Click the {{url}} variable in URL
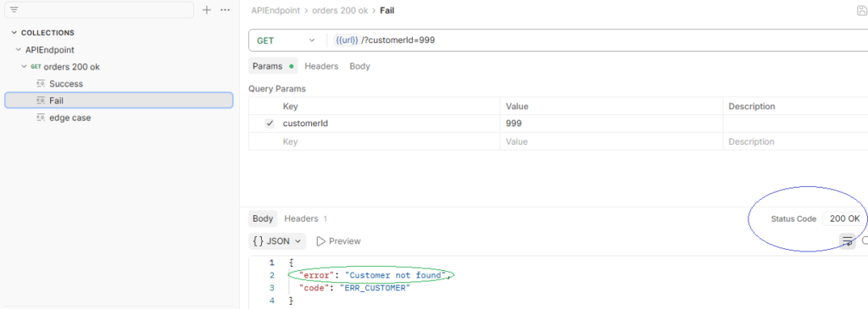The height and width of the screenshot is (309, 868). [347, 41]
